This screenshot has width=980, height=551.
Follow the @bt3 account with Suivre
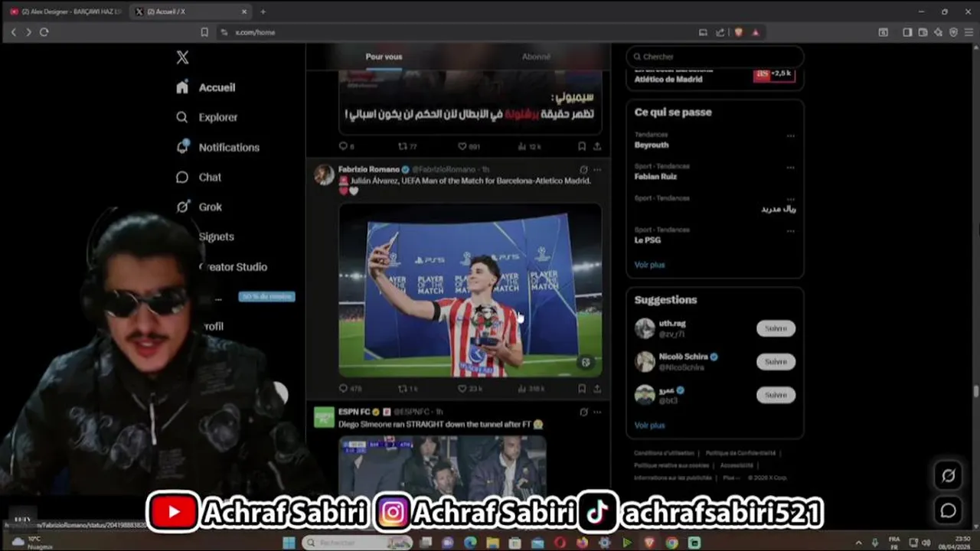pos(776,395)
